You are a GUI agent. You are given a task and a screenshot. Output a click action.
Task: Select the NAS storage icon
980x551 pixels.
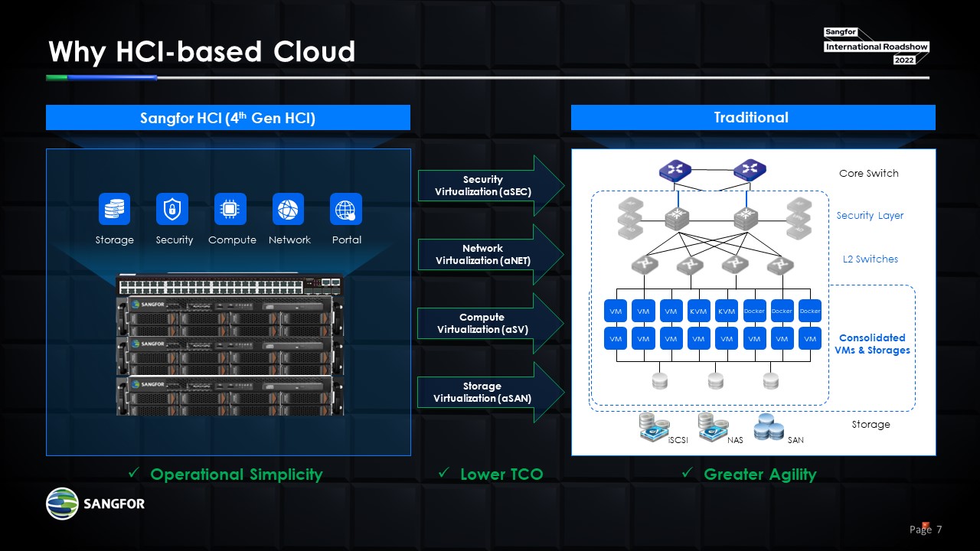(x=712, y=428)
